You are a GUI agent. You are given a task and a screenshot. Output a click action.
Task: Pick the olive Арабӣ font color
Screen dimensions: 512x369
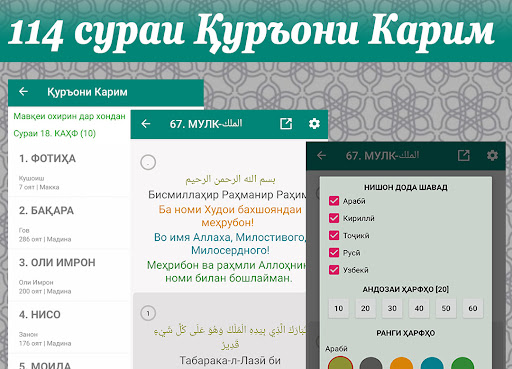340,363
